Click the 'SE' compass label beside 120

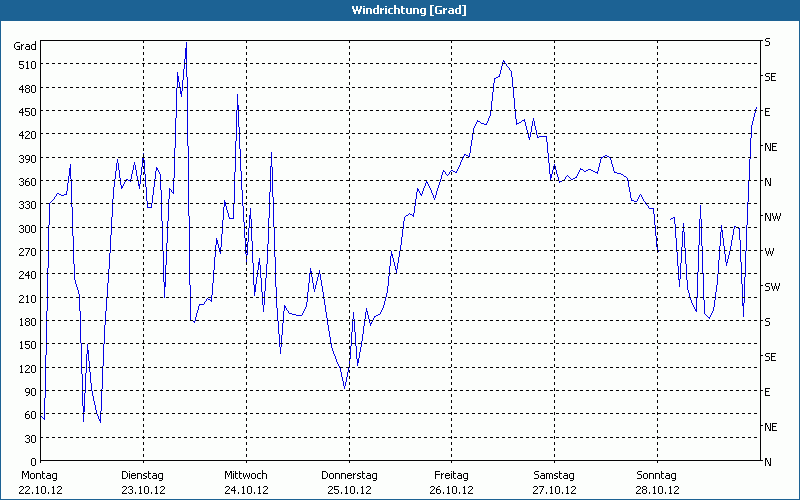pyautogui.click(x=770, y=358)
